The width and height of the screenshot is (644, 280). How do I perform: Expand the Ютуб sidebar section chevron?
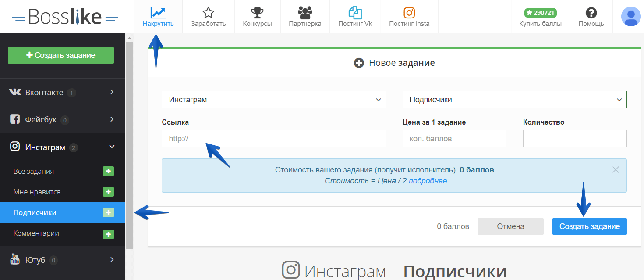(x=112, y=259)
